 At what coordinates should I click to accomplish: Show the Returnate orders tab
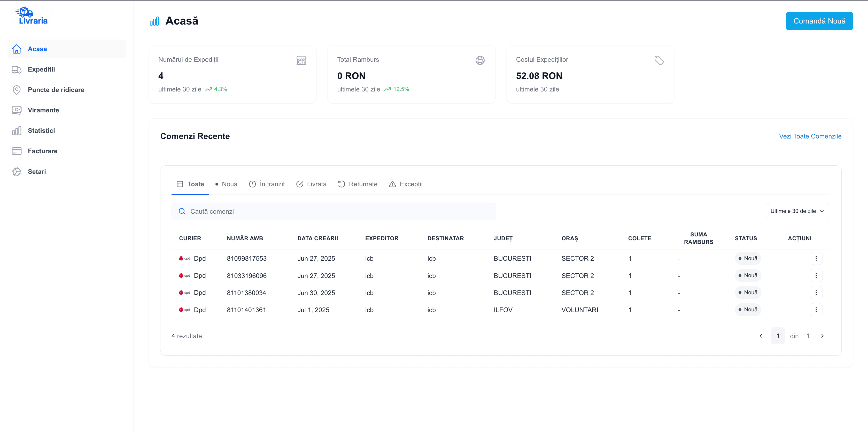click(x=358, y=184)
